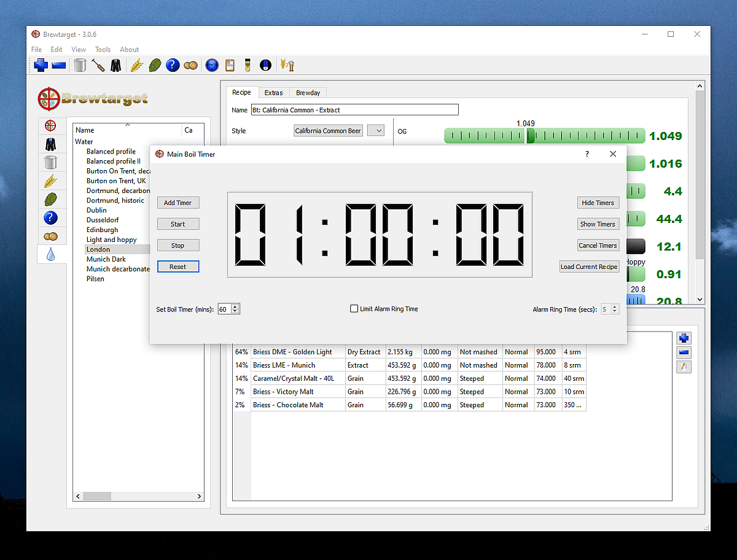Select the Recipe tab
Viewport: 737px width, 560px height.
coord(241,92)
